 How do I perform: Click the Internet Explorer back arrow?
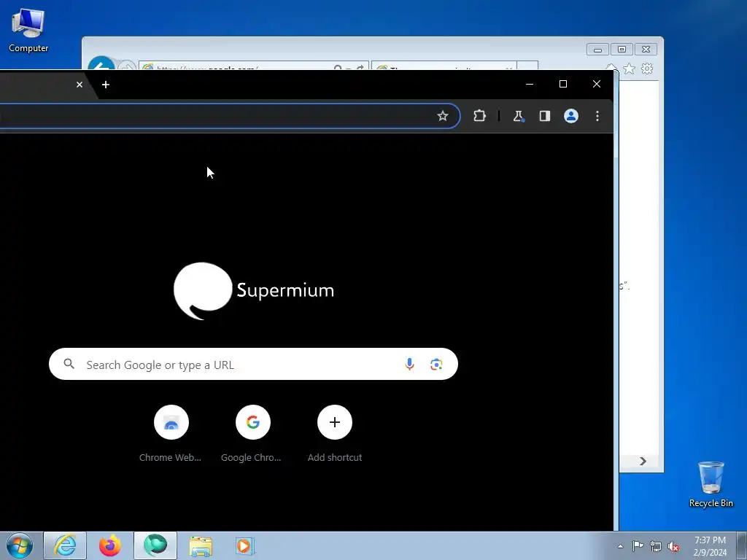[101, 63]
